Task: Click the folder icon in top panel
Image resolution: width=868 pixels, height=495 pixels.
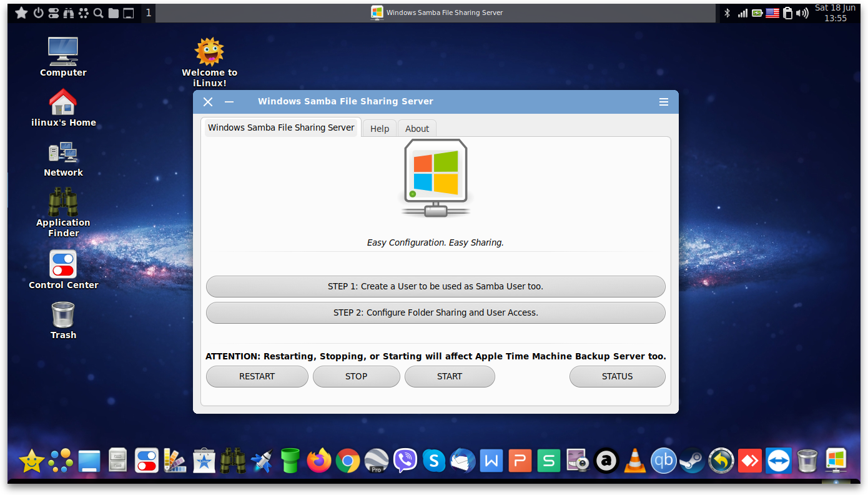Action: (x=114, y=13)
